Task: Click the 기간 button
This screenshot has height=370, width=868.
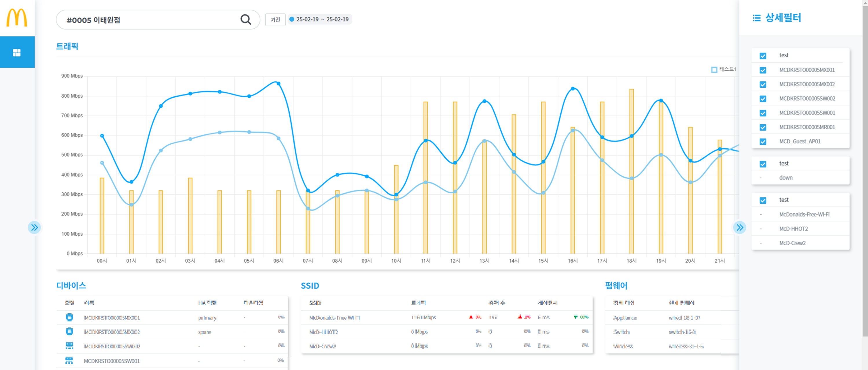Action: tap(275, 20)
